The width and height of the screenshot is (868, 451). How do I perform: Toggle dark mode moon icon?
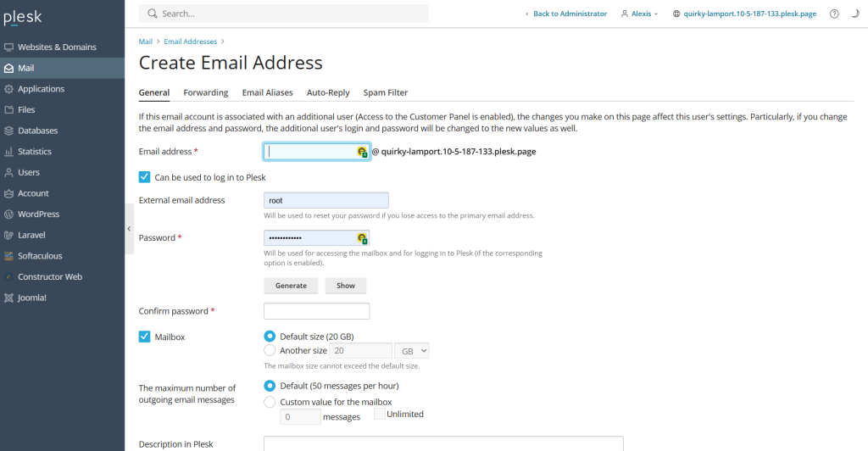[x=855, y=14]
